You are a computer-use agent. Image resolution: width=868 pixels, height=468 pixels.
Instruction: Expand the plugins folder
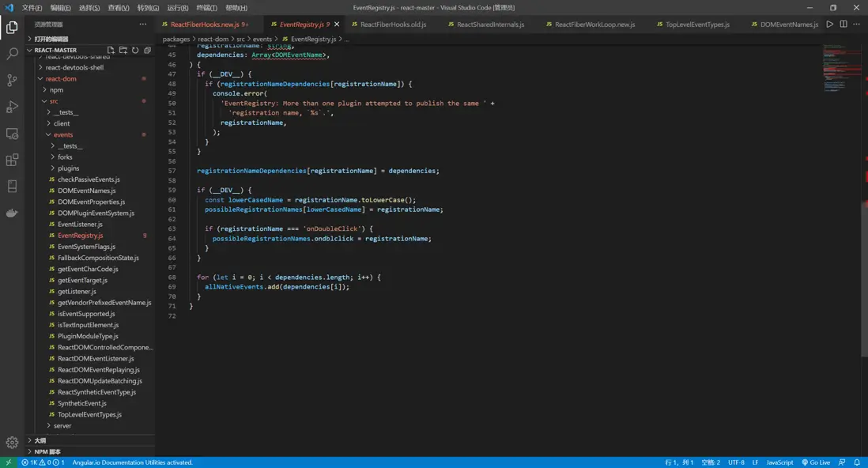tap(68, 168)
